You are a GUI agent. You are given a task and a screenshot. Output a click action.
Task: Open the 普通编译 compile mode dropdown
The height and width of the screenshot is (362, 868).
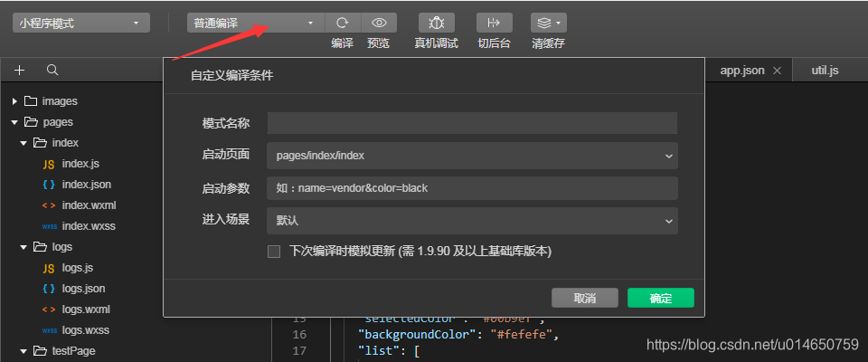tap(256, 23)
